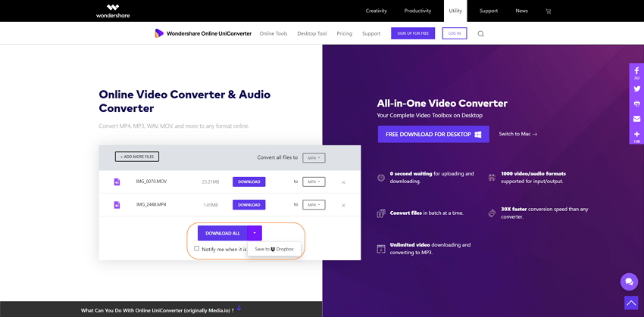Open Convert all files to dropdown
The height and width of the screenshot is (317, 644).
pyautogui.click(x=314, y=157)
